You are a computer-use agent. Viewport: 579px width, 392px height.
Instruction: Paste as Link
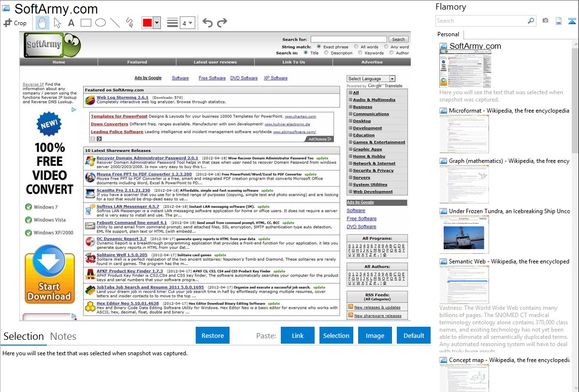coord(298,335)
